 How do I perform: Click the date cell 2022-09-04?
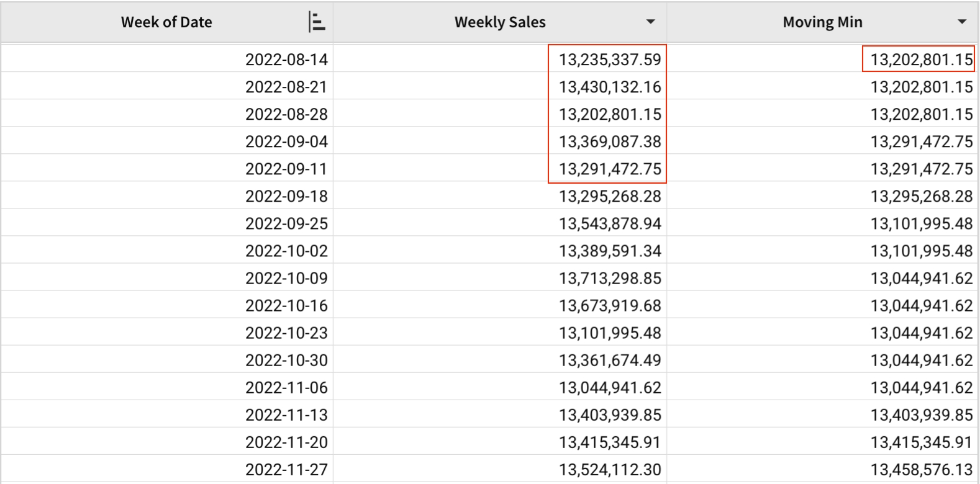click(x=286, y=141)
